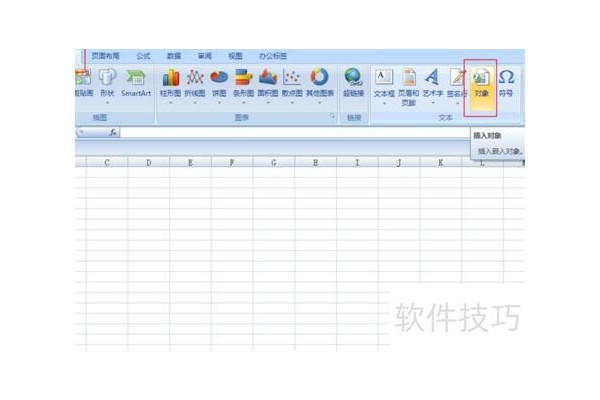Open the Office Tab (办公标签) tab
This screenshot has height=400, width=600.
pos(273,56)
